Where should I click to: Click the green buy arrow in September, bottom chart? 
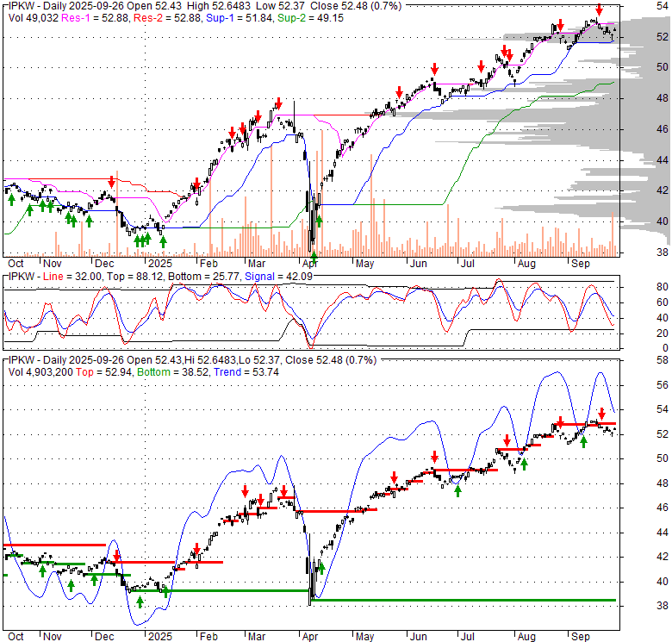click(583, 441)
